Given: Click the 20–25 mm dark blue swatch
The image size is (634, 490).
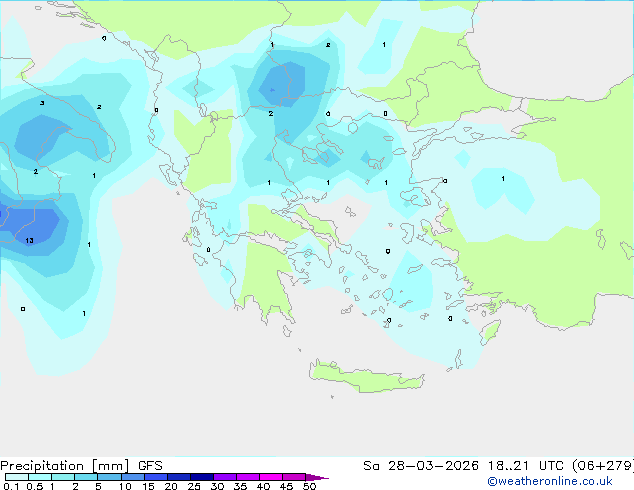Looking at the screenshot, I should pos(178,477).
